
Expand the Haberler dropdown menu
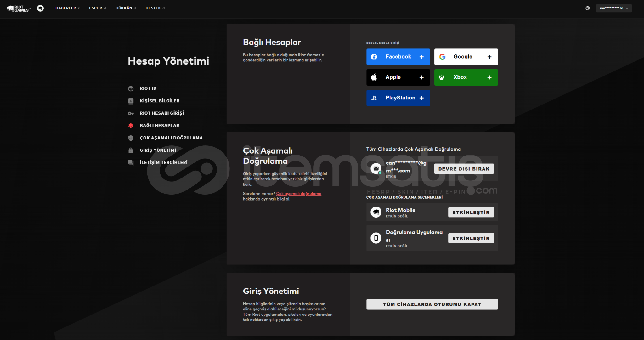[x=67, y=8]
